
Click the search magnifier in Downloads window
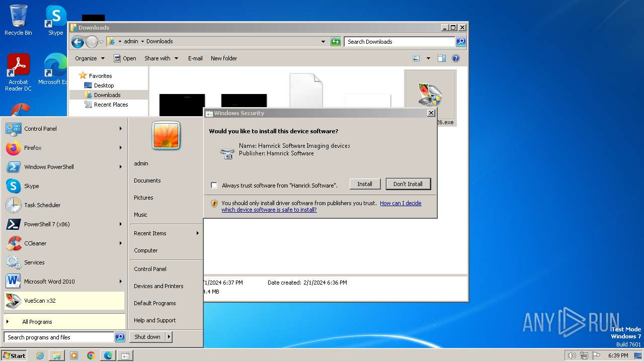click(461, 42)
